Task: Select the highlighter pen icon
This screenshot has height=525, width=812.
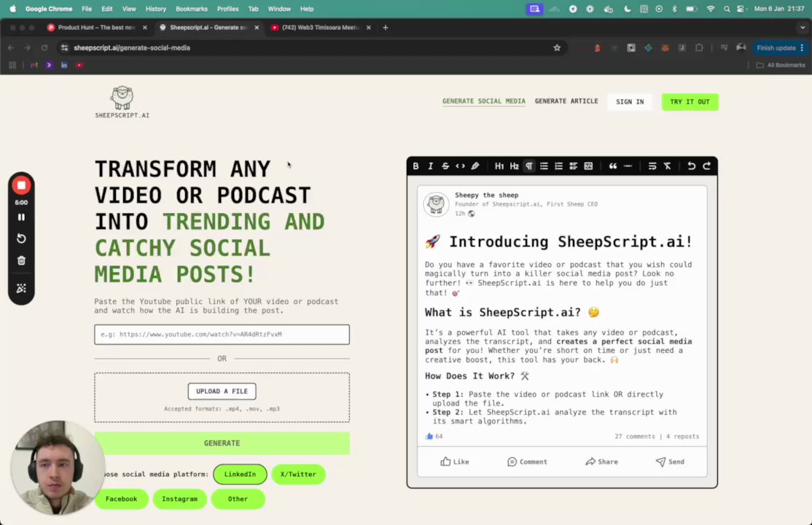Action: [475, 166]
